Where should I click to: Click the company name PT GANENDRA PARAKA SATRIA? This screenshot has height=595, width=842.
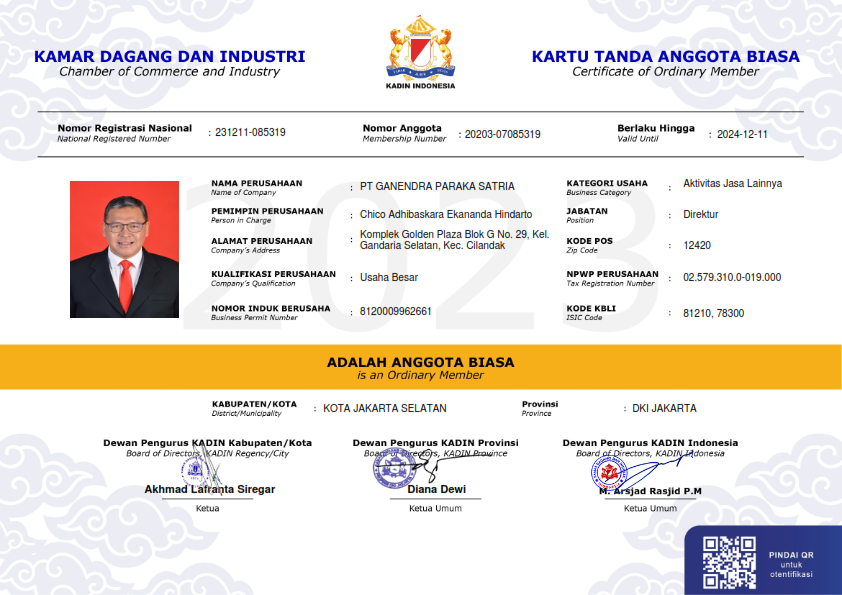pyautogui.click(x=437, y=187)
